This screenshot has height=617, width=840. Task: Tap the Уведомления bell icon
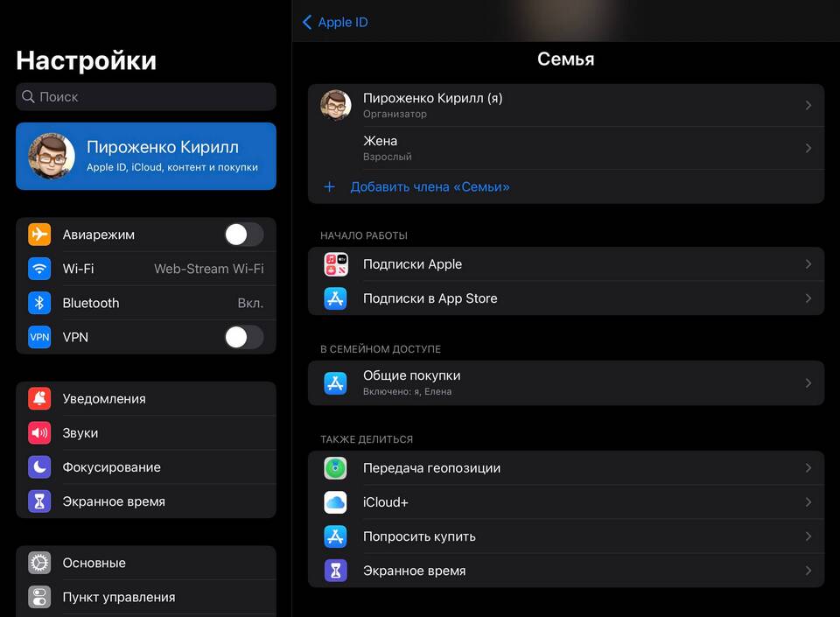coord(39,398)
